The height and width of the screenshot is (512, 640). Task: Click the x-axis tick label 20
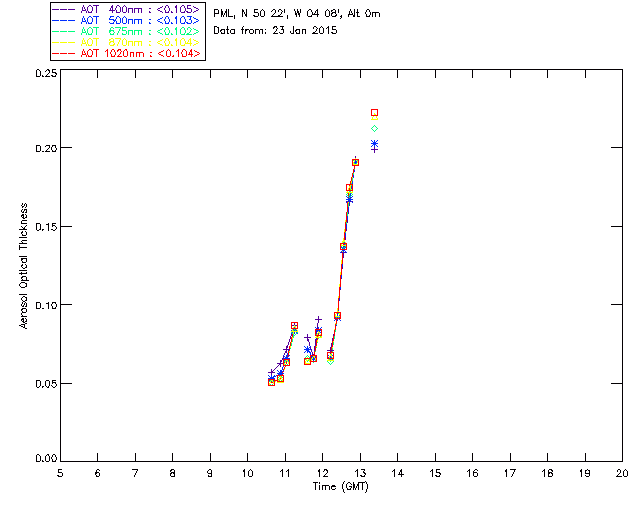tap(622, 473)
